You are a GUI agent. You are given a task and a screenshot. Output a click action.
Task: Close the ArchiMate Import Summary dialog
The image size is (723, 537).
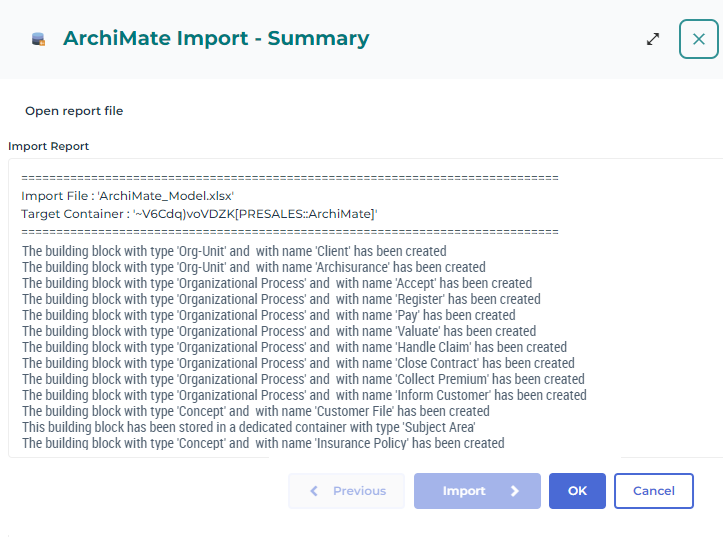[698, 39]
